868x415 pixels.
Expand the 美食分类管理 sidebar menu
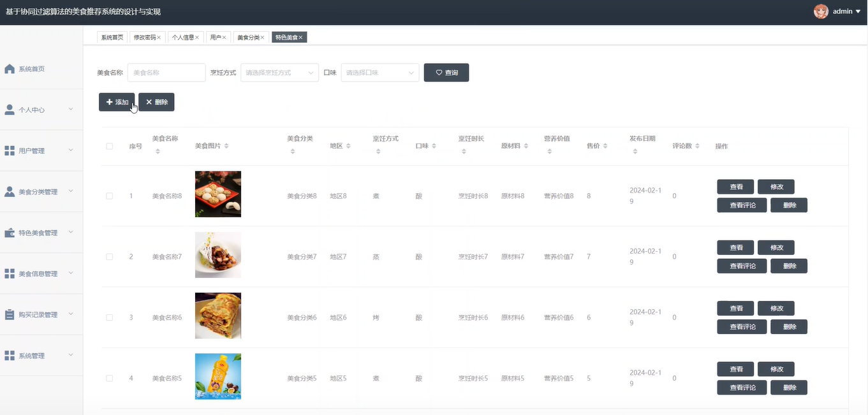[71, 191]
